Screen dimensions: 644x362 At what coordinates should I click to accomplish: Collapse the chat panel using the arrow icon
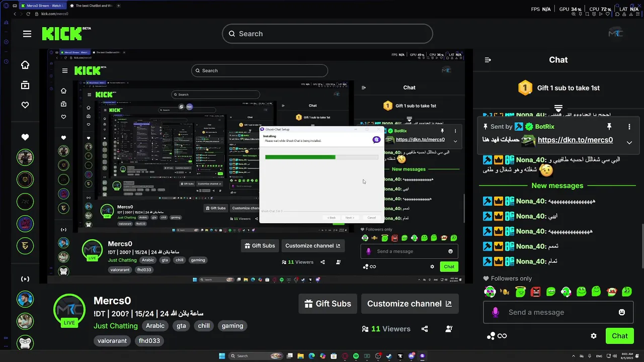(x=488, y=60)
